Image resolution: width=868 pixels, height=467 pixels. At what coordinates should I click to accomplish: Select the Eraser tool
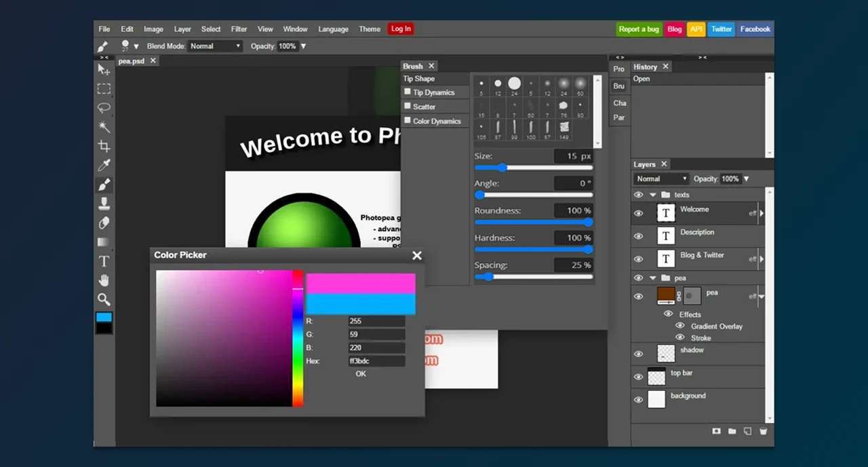[x=104, y=223]
